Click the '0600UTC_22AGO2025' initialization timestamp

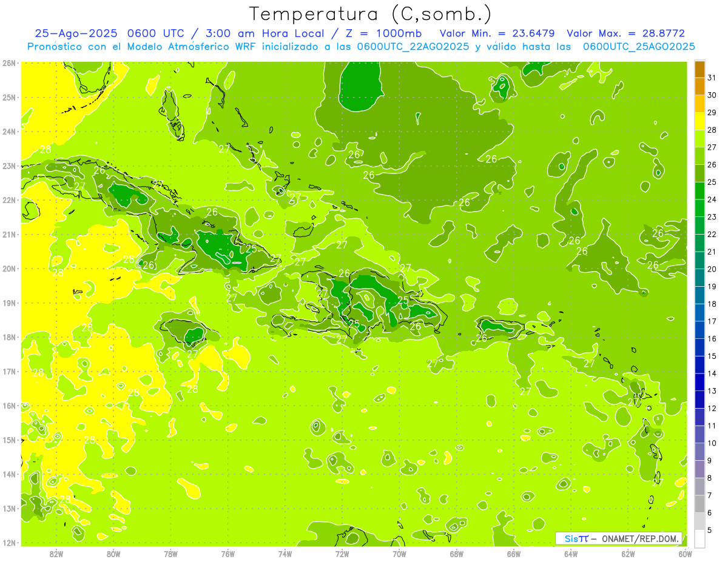(x=413, y=47)
